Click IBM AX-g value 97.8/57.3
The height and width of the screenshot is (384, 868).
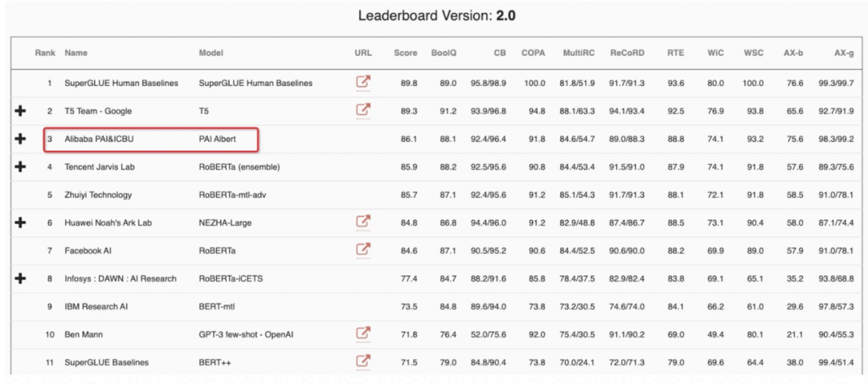tap(836, 306)
